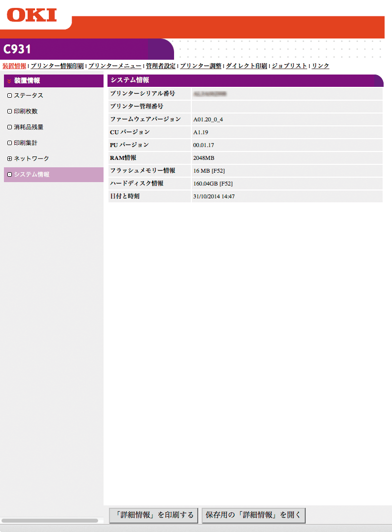
Task: Open 管理者設定 menu link
Action: (161, 66)
